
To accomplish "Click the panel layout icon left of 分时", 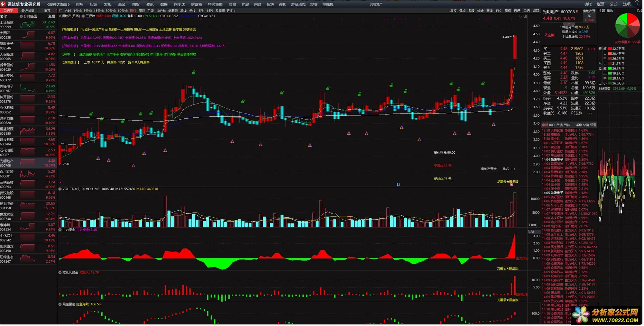I will pyautogui.click(x=61, y=11).
